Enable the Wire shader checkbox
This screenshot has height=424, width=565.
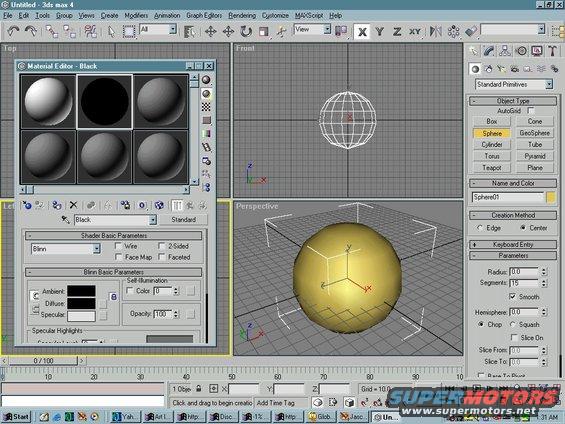tap(118, 246)
